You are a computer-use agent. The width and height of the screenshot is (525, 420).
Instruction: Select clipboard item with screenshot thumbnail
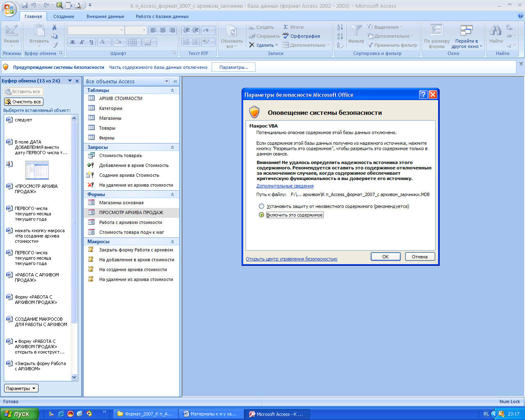coord(37,170)
